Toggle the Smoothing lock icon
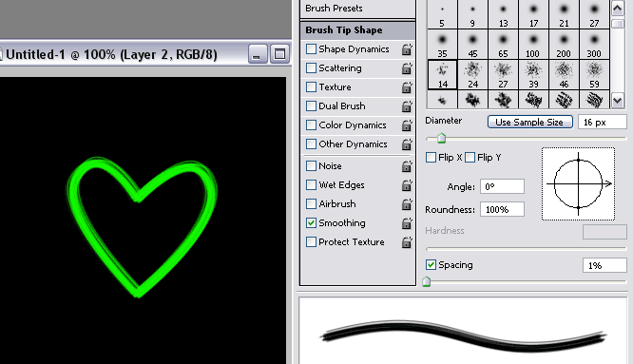The image size is (633, 364). (x=407, y=222)
